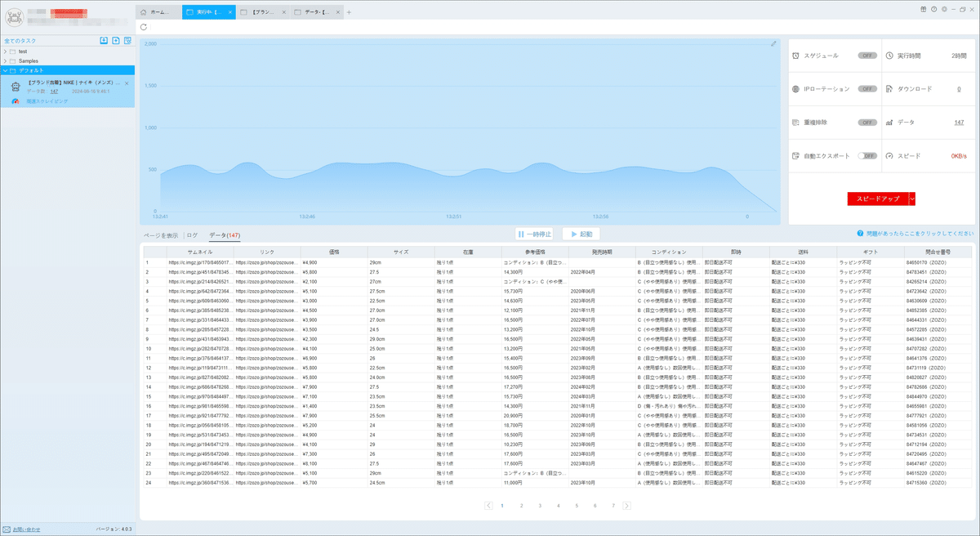Click the search tasks icon in the sidebar header

(127, 40)
